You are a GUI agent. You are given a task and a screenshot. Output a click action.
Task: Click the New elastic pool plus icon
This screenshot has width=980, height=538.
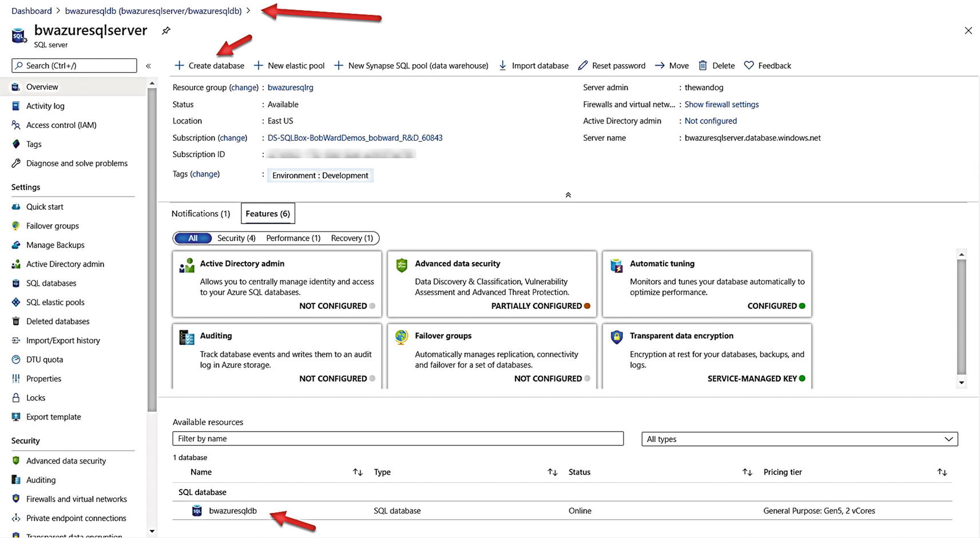tap(259, 65)
